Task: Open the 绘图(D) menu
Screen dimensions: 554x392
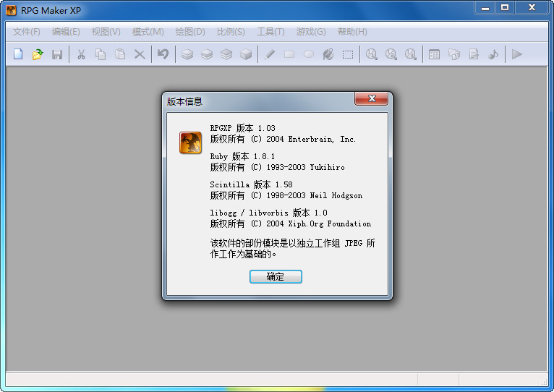Action: [x=190, y=32]
